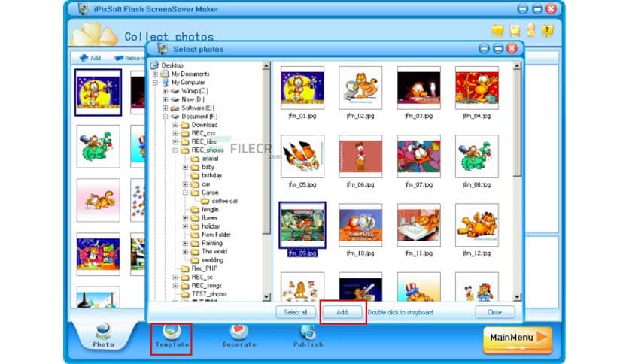Collapse the REC_photos folder
The image size is (629, 364).
175,150
